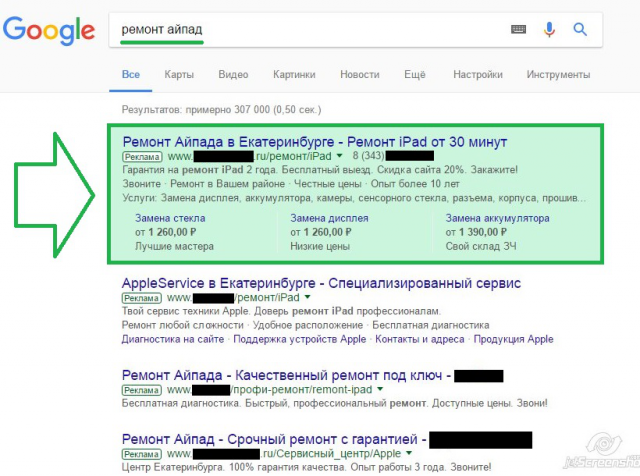Image resolution: width=640 pixels, height=476 pixels.
Task: Open the Замена аккумулятора sitelink
Action: pyautogui.click(x=498, y=218)
